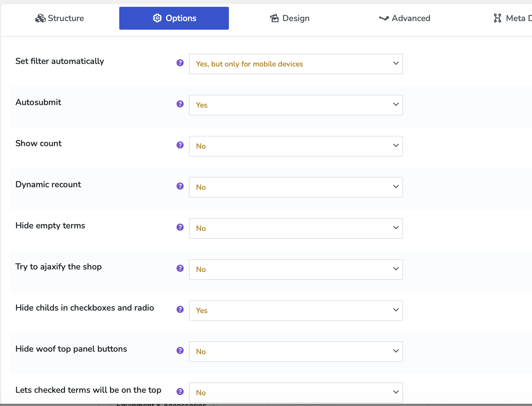This screenshot has width=532, height=406.
Task: Click help icon next to Dynamic recount
Action: click(x=180, y=186)
